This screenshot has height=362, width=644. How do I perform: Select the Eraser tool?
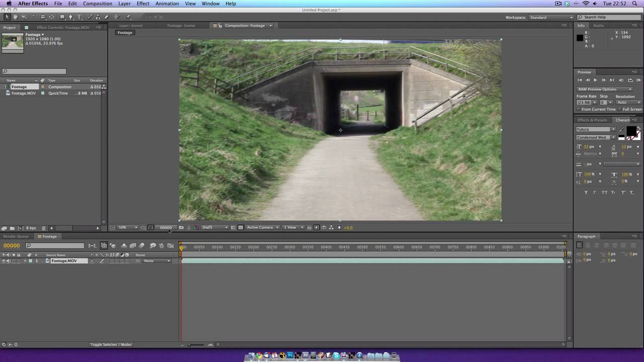pos(106,17)
